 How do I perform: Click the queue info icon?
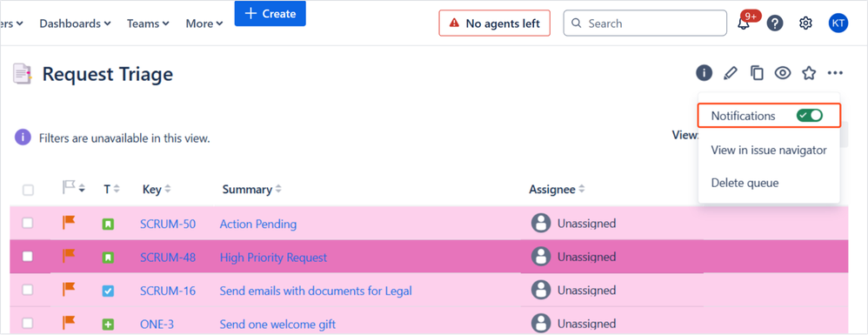click(x=704, y=72)
